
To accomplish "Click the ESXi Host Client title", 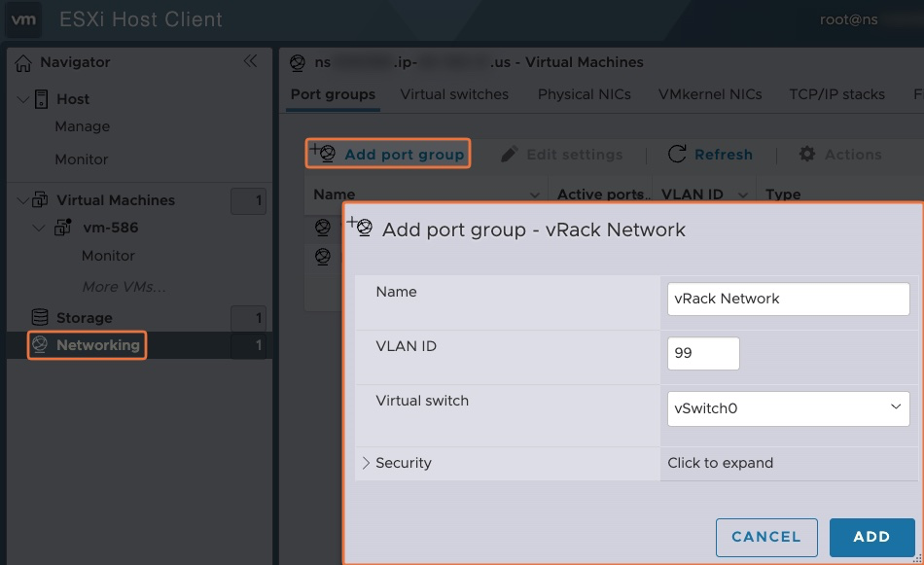I will click(141, 19).
